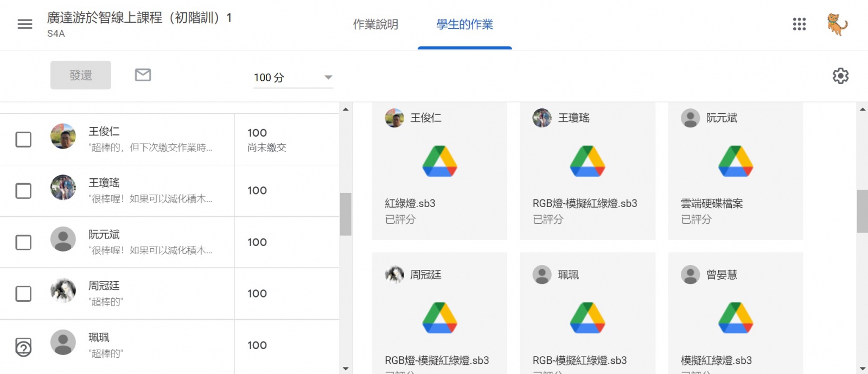Open 周冠廷's file RGB燈-模擬紅綠燈.sb3

pos(437,360)
